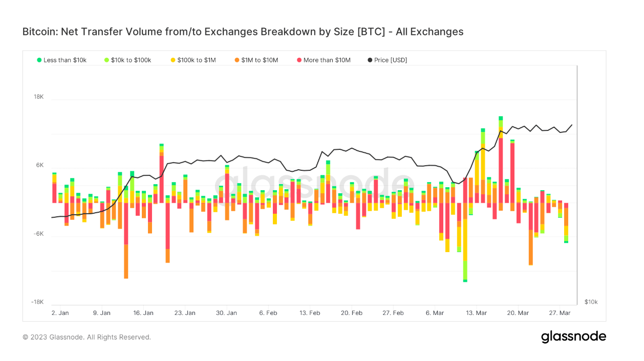This screenshot has width=644, height=361.
Task: Click the '2. Jan' x-axis date label
Action: click(60, 312)
